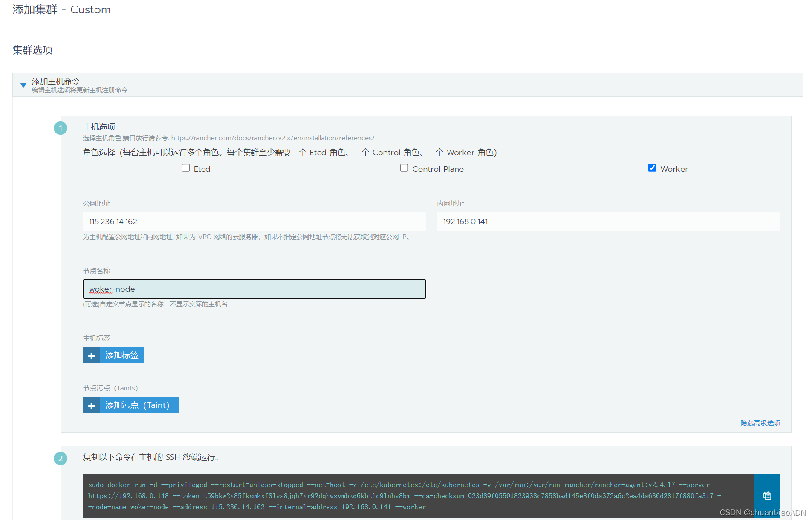Click the Control Plane label text
The width and height of the screenshot is (812, 520).
pyautogui.click(x=438, y=169)
